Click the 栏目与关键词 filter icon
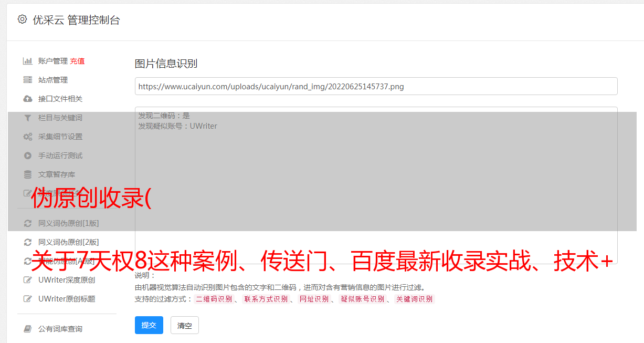 pyautogui.click(x=28, y=118)
